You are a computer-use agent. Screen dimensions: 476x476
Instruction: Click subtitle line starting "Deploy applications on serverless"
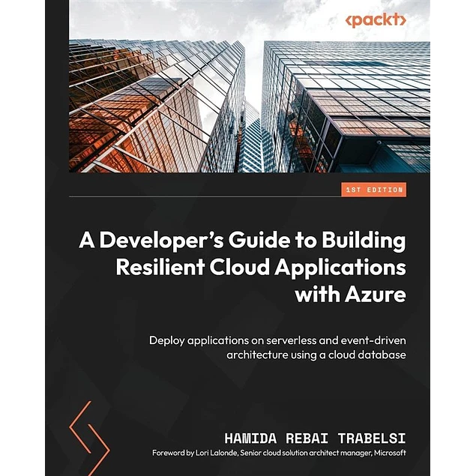point(277,340)
